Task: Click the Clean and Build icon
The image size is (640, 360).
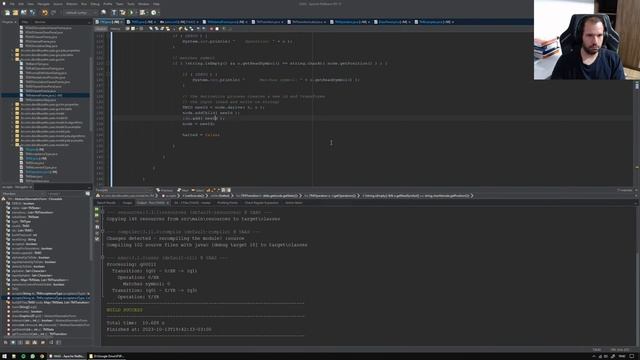Action: click(x=122, y=13)
